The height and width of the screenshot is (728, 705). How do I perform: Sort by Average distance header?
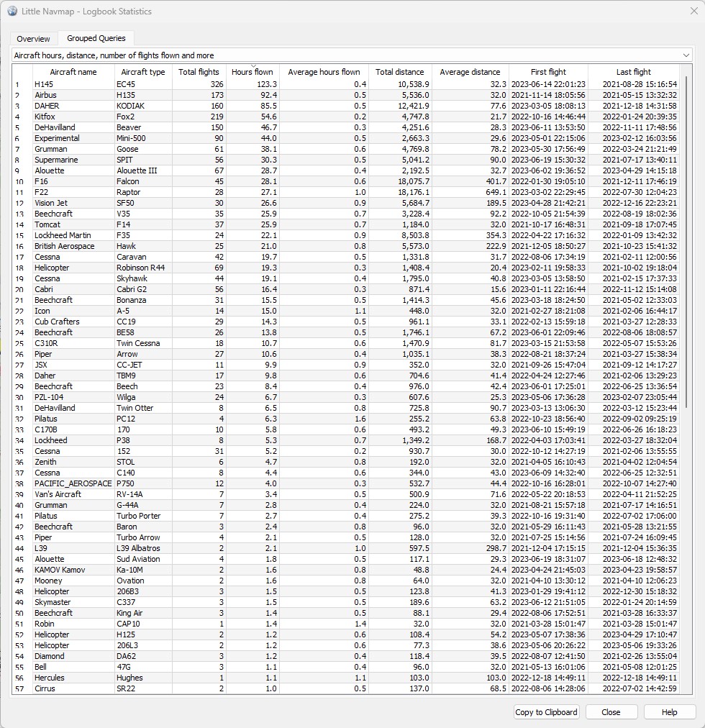(x=470, y=72)
